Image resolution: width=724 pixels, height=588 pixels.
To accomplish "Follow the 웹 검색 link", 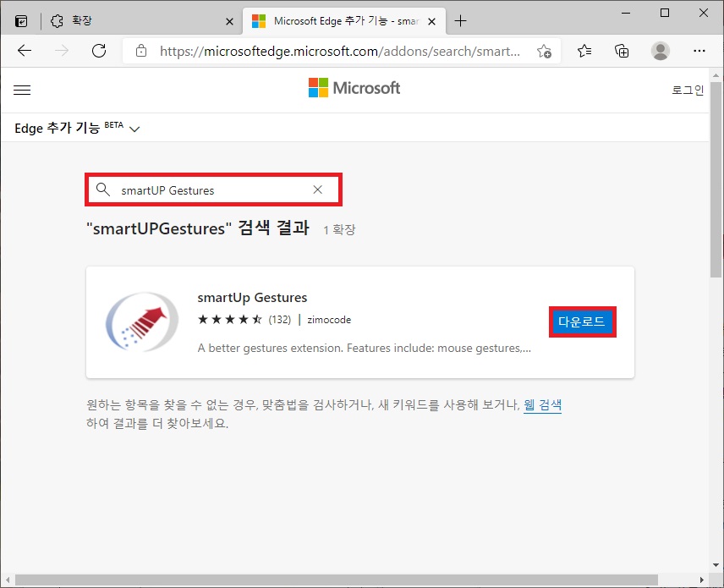I will (x=542, y=405).
